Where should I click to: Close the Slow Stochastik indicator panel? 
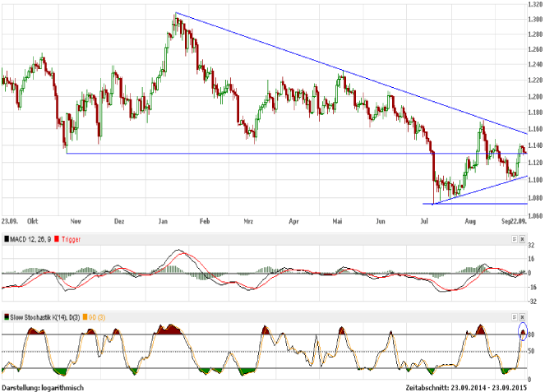(523, 317)
